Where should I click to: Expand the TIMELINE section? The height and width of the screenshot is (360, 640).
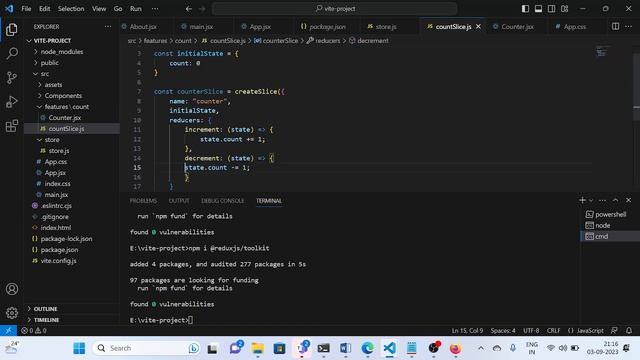coord(46,320)
